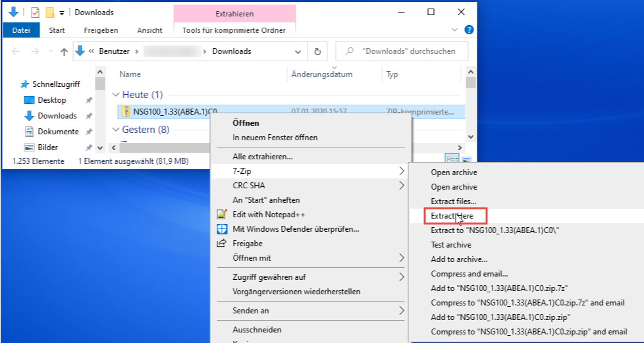The width and height of the screenshot is (644, 343).
Task: Click the properties checkmark icon in title bar
Action: coord(36,13)
